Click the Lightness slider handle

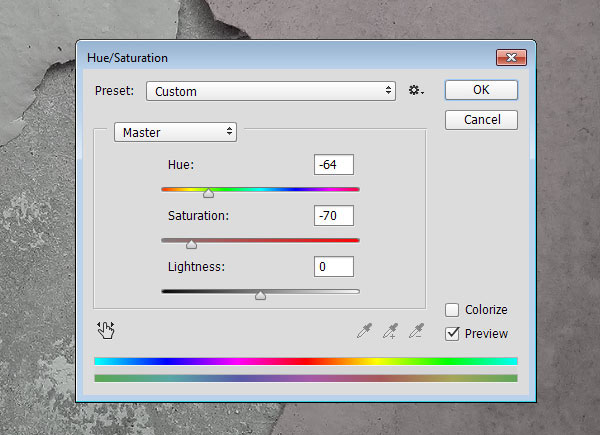[261, 295]
